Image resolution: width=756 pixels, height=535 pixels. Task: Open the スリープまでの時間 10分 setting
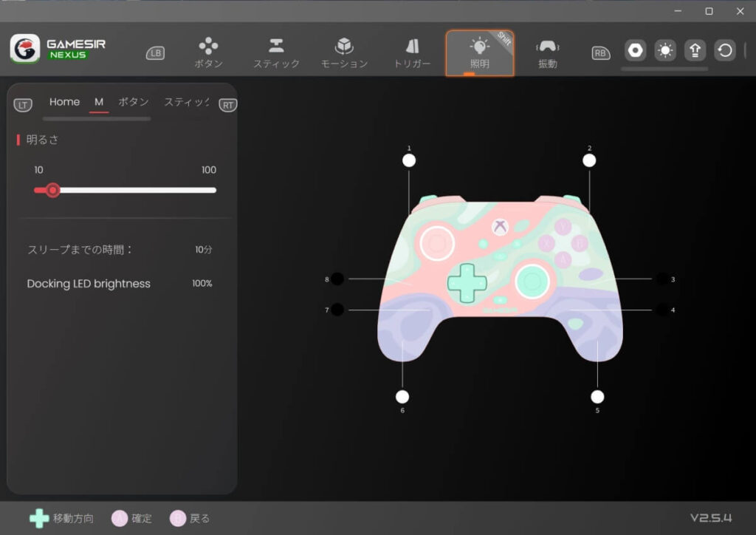pyautogui.click(x=120, y=250)
